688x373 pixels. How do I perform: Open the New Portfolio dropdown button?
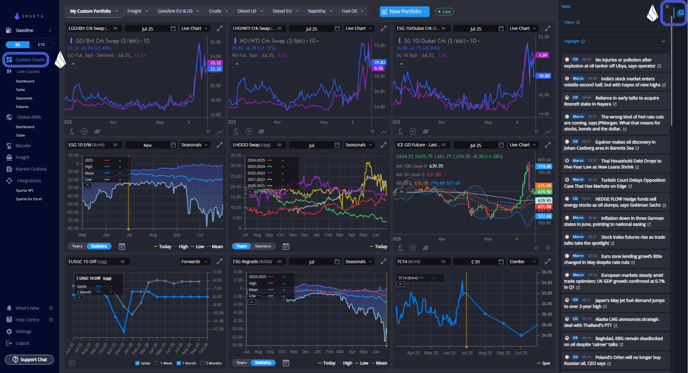(405, 11)
